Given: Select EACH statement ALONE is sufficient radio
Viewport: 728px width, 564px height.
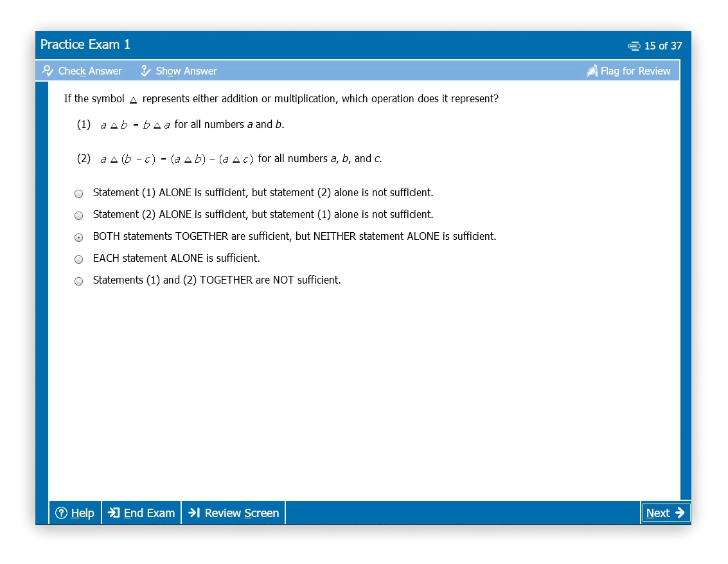Looking at the screenshot, I should point(79,259).
